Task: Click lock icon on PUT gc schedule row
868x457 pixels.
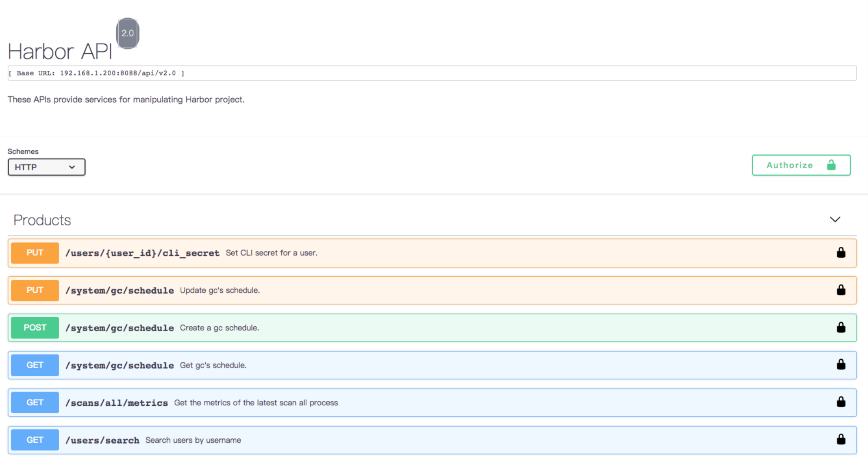Action: (841, 290)
